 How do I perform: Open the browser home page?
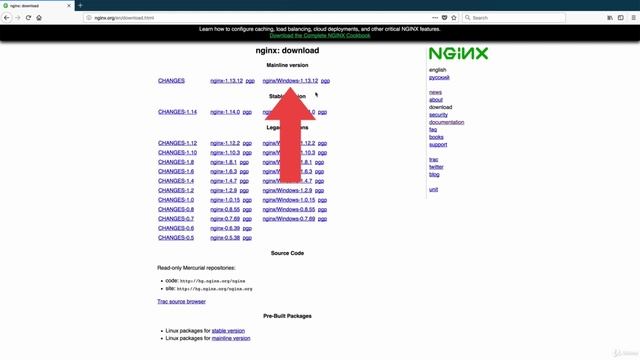click(39, 18)
